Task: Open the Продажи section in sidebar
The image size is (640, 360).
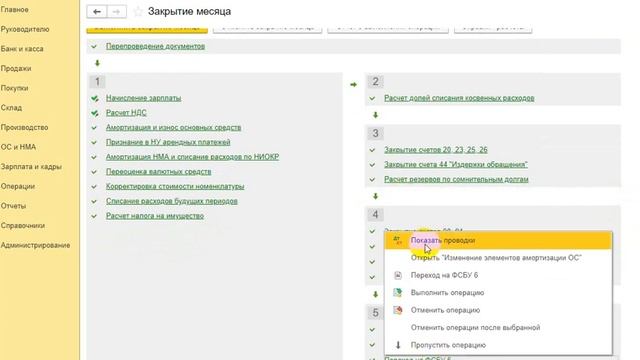Action: tap(16, 69)
